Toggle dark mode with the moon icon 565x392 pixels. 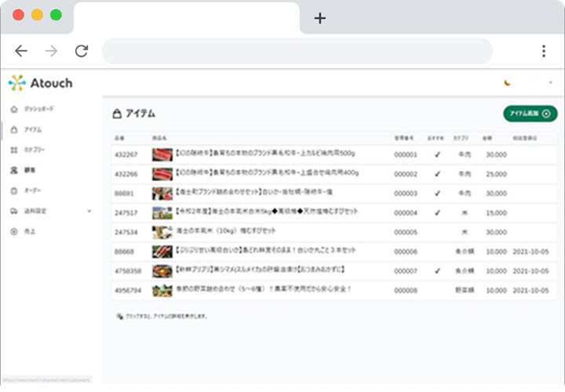coord(507,82)
